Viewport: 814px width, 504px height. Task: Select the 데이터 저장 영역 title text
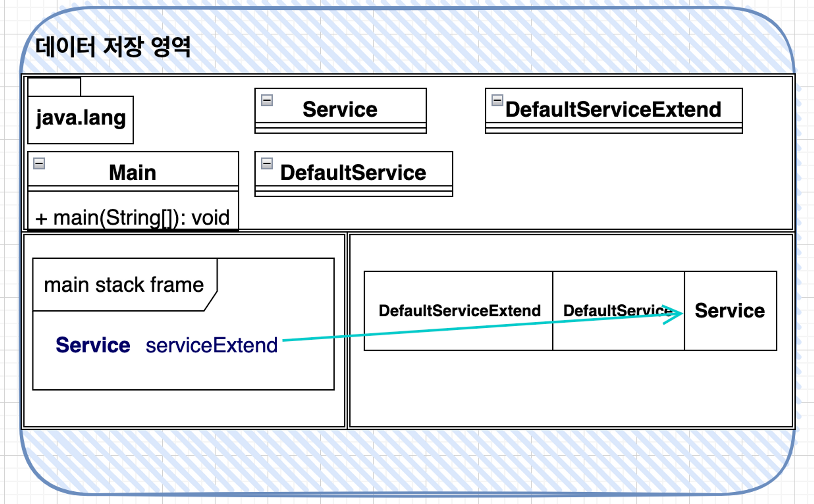(x=113, y=47)
